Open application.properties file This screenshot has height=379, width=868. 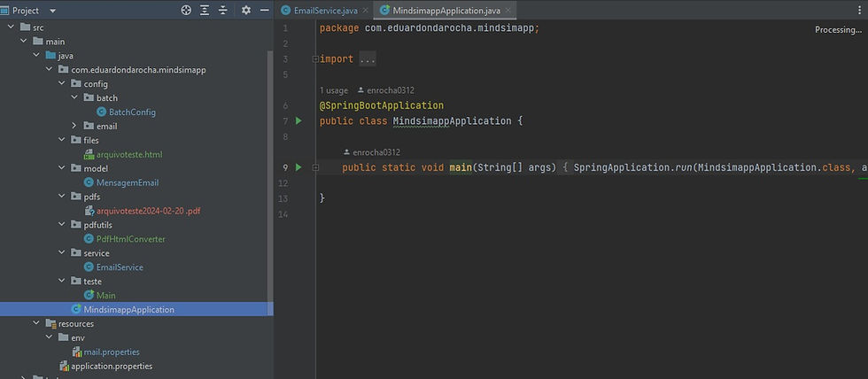point(112,366)
